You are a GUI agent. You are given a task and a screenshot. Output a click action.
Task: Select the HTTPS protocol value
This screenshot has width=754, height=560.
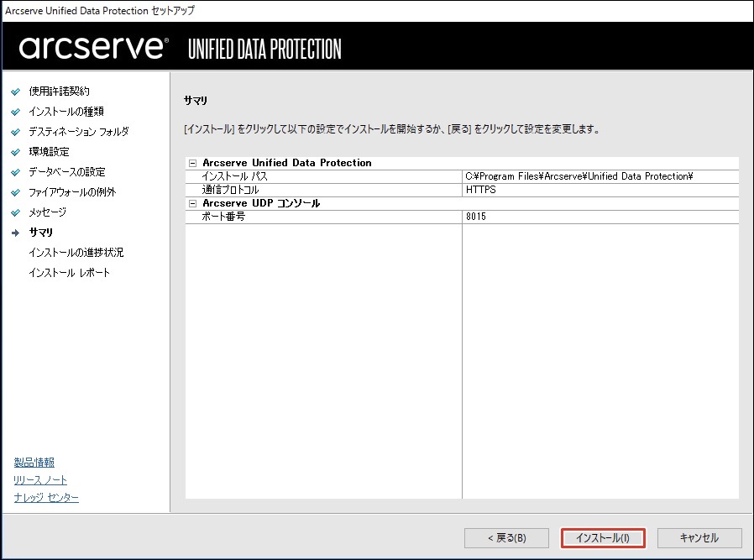pos(481,190)
